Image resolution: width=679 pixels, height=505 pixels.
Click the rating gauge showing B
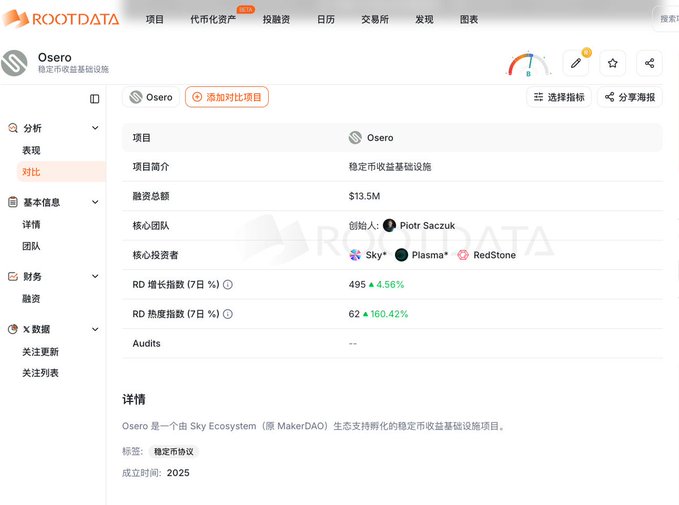(528, 65)
